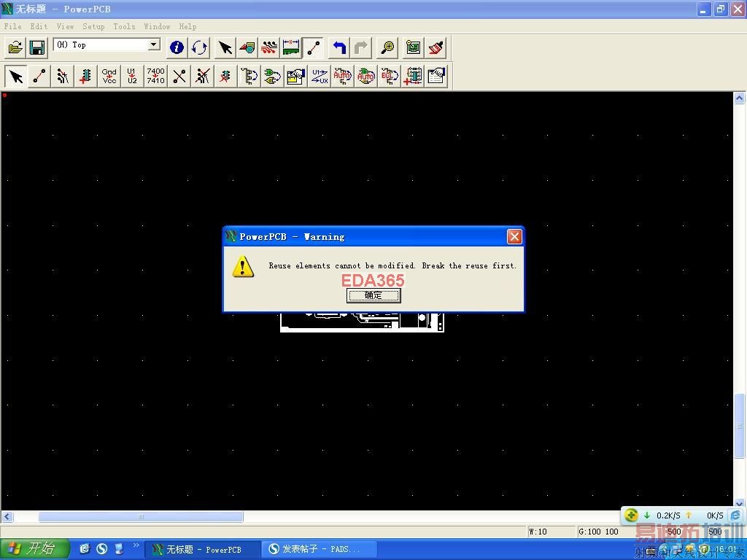Open the Design toolbar with red traces
Screen dimensions: 747x560
tap(268, 47)
